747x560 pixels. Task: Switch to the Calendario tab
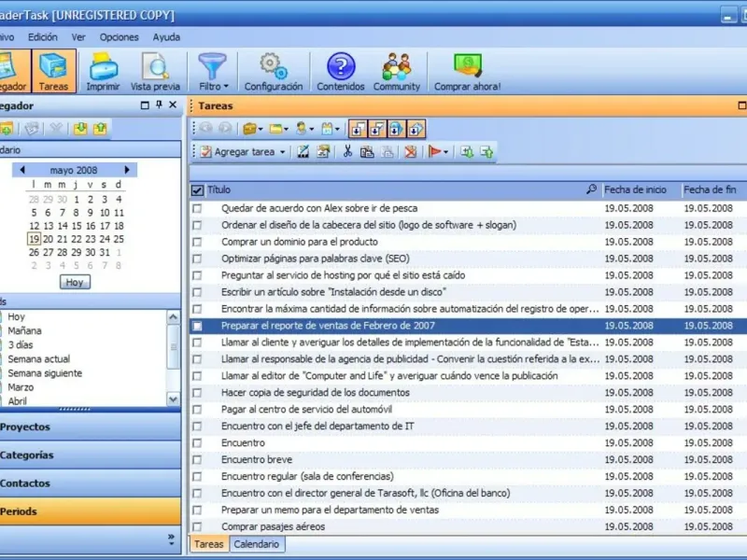(x=256, y=544)
